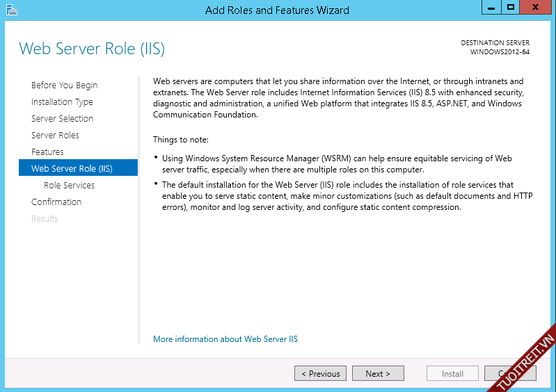
Task: Navigate to the Confirmation step
Action: point(56,202)
